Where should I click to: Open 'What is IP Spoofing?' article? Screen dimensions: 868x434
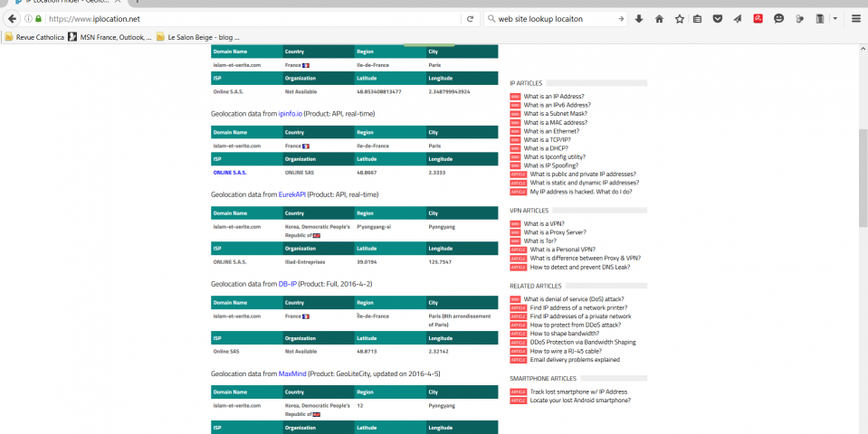[x=551, y=165]
